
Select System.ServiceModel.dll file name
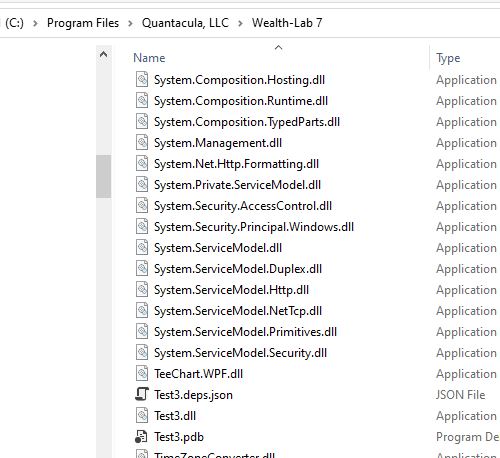pyautogui.click(x=218, y=248)
